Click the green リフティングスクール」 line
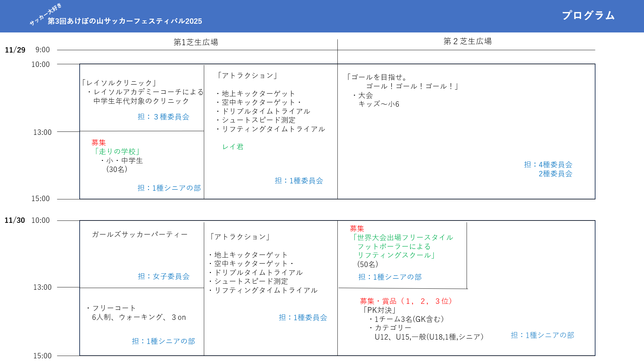 click(397, 255)
